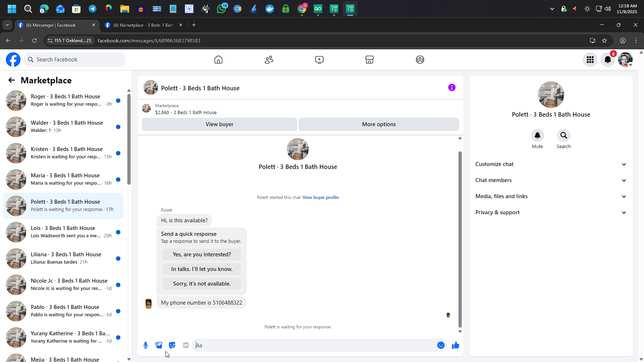Viewport: 644px width, 362px height.
Task: Go back with the Marketplace back arrow
Action: pos(12,80)
